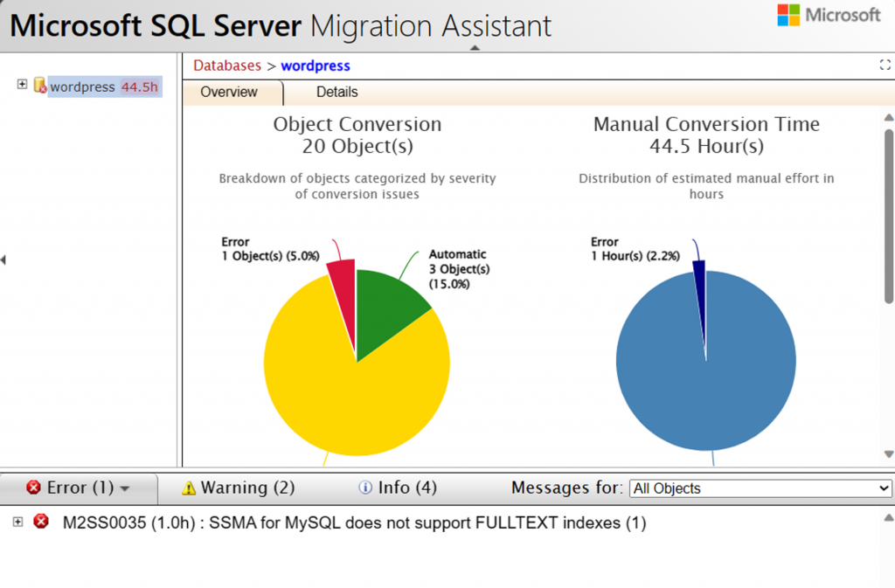
Task: Click the Object Conversion chart title
Action: click(x=357, y=124)
